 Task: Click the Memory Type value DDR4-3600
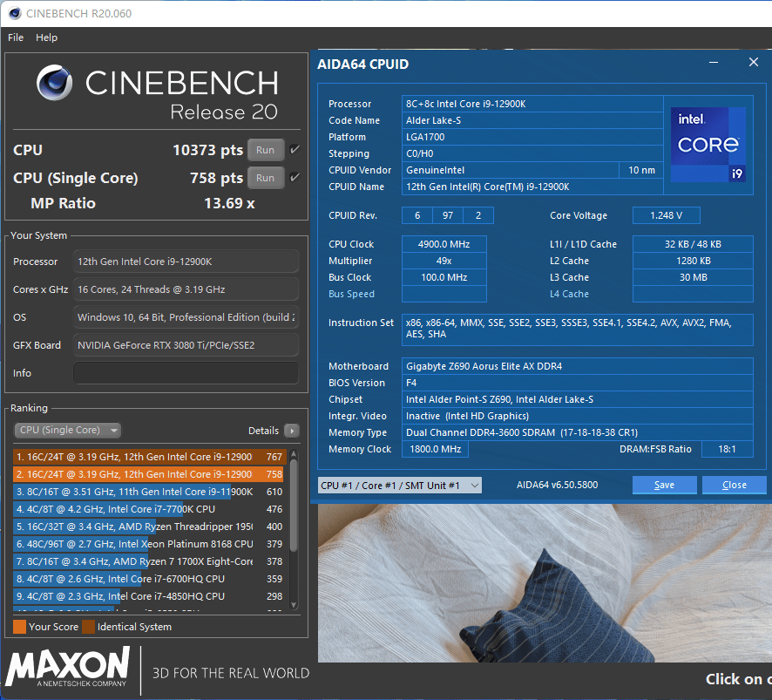(578, 432)
